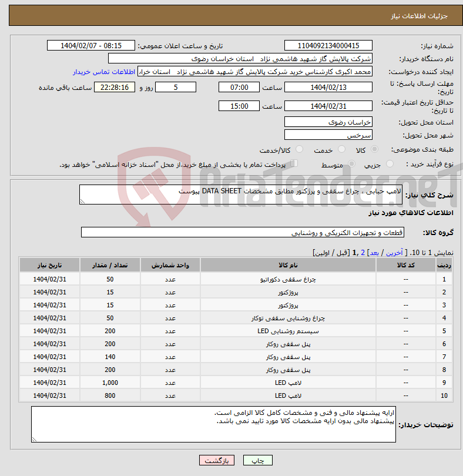Click the تاریخ نیاز column header
This screenshot has height=476, width=463.
pos(49,265)
